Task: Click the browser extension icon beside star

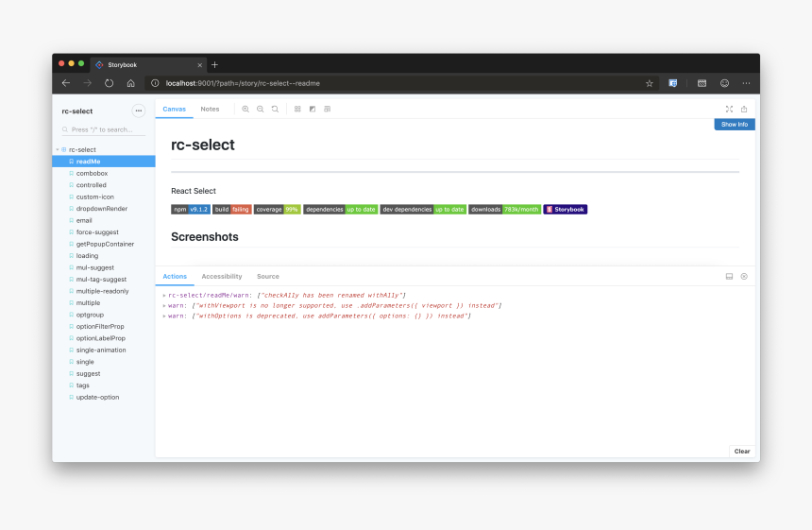Action: pyautogui.click(x=672, y=83)
